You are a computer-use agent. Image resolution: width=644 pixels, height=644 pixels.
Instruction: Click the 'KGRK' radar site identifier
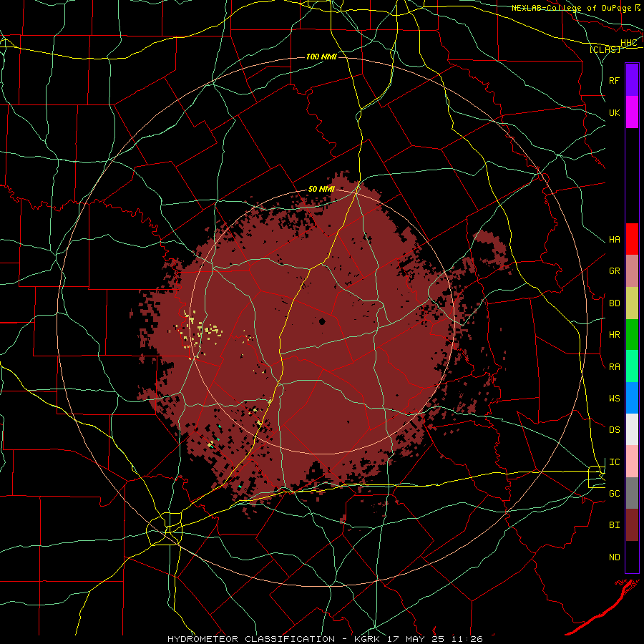(365, 639)
